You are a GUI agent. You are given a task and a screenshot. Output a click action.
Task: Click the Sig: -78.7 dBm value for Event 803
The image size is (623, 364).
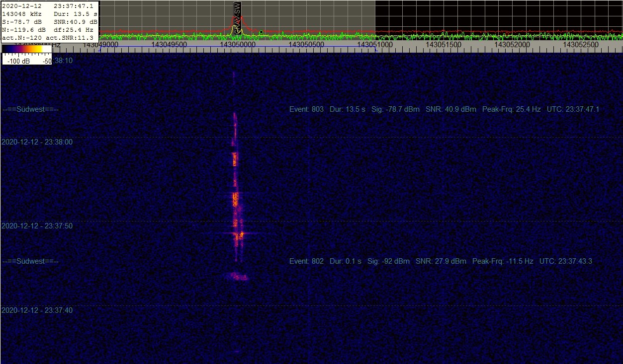[395, 109]
